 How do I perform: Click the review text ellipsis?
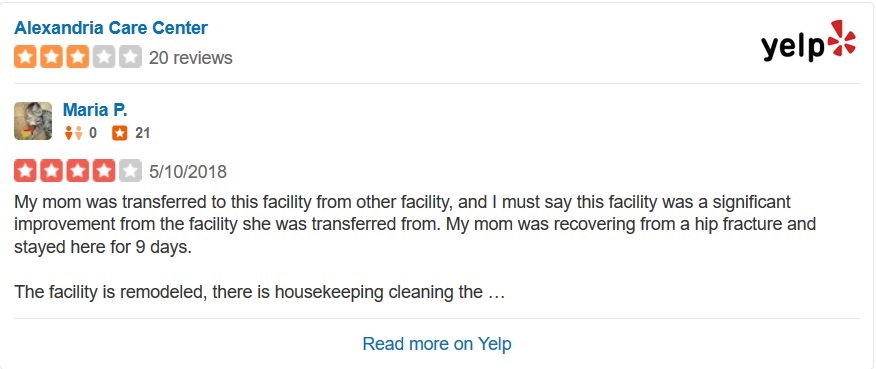496,292
